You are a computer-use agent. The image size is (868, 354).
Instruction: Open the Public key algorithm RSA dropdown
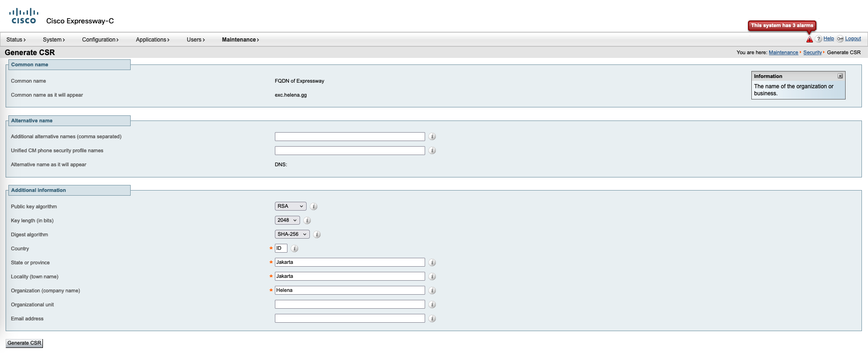290,206
